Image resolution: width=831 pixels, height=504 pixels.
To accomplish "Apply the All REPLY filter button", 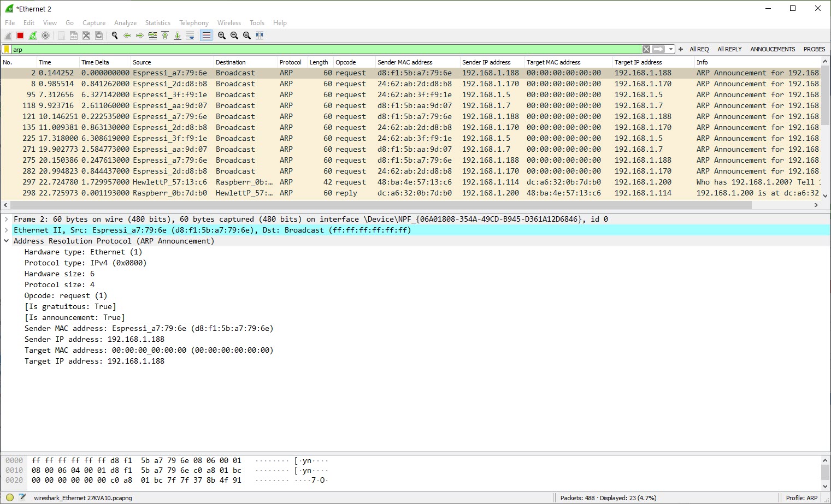I will [729, 49].
